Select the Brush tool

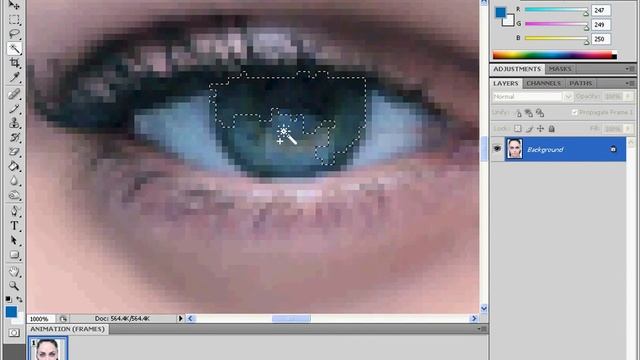coord(14,109)
